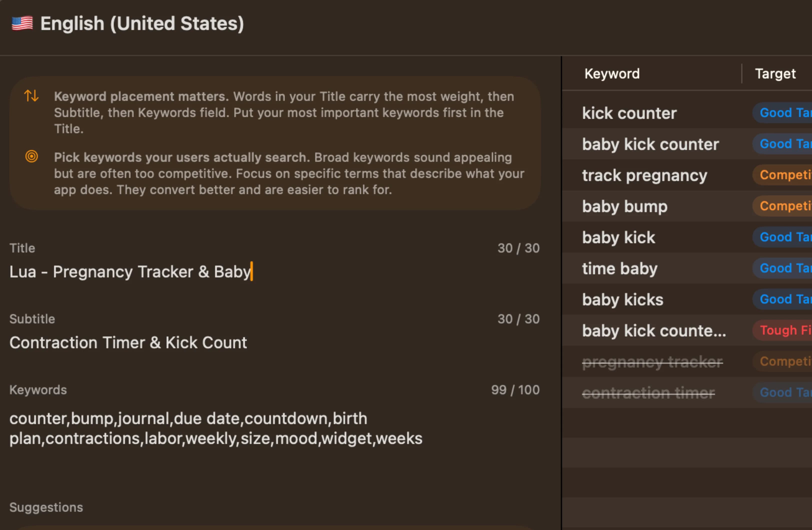The height and width of the screenshot is (530, 812).
Task: Click the Good Target badge for 'baby kick'
Action: 784,237
